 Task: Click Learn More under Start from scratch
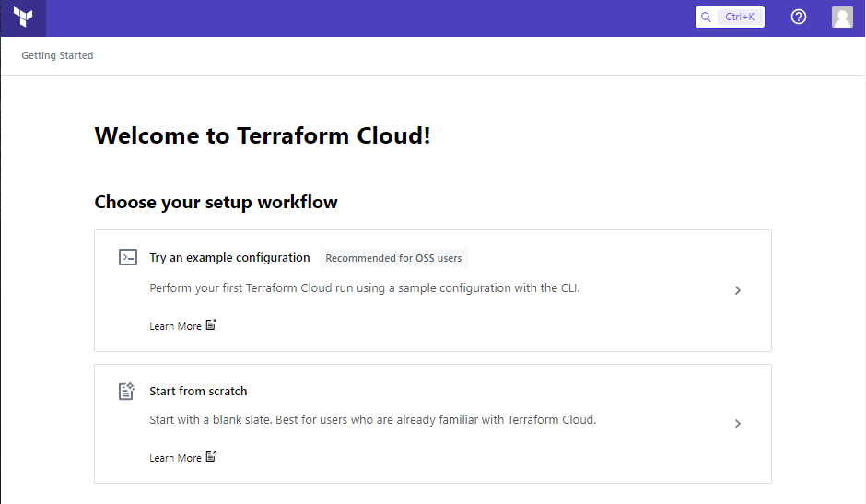(x=176, y=458)
